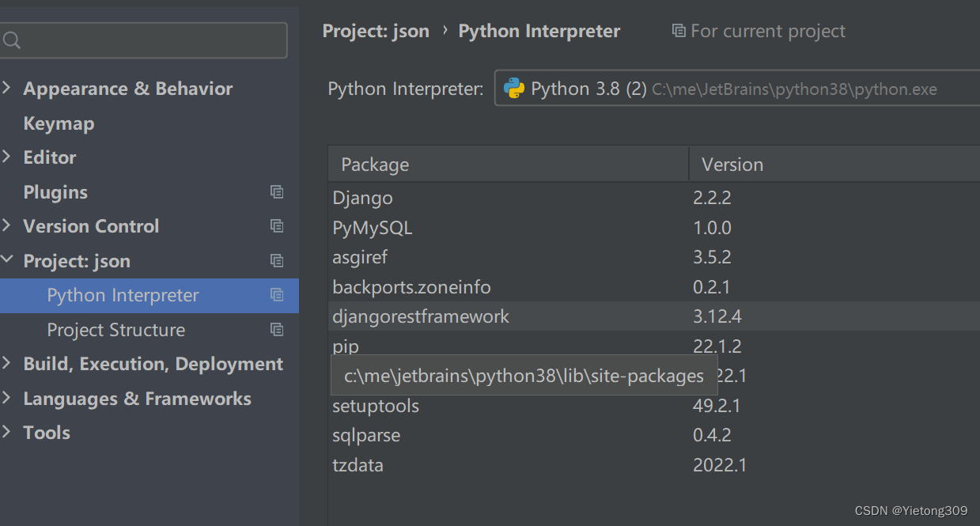Click the copy-settings icon beside Version Control
980x526 pixels.
click(276, 225)
